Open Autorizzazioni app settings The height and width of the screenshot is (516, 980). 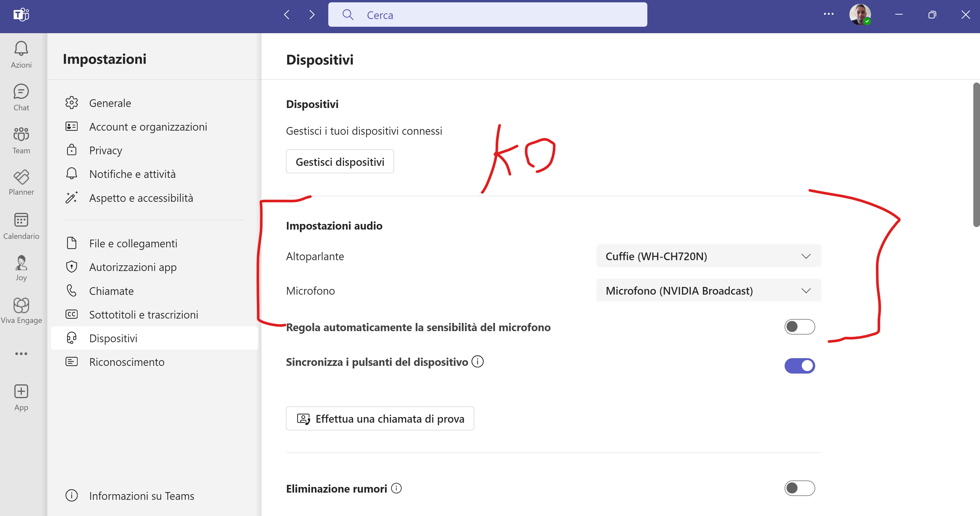click(155, 267)
